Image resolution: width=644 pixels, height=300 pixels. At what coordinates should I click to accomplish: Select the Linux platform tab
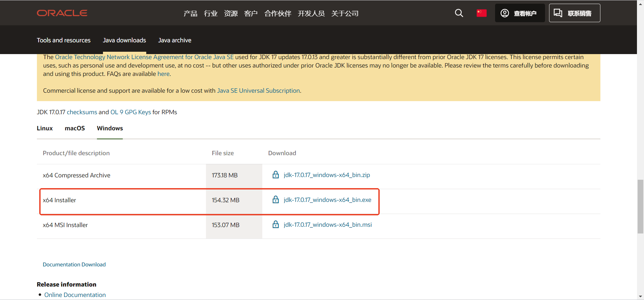point(45,128)
